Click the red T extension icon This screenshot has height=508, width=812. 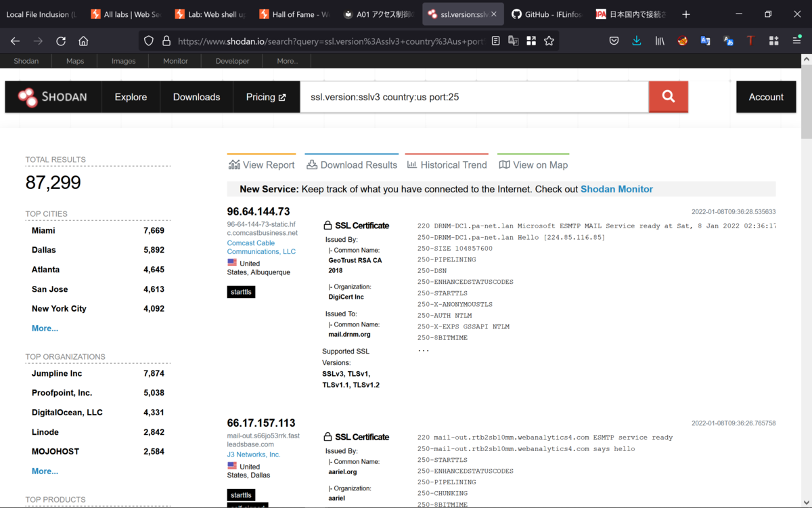pyautogui.click(x=750, y=41)
